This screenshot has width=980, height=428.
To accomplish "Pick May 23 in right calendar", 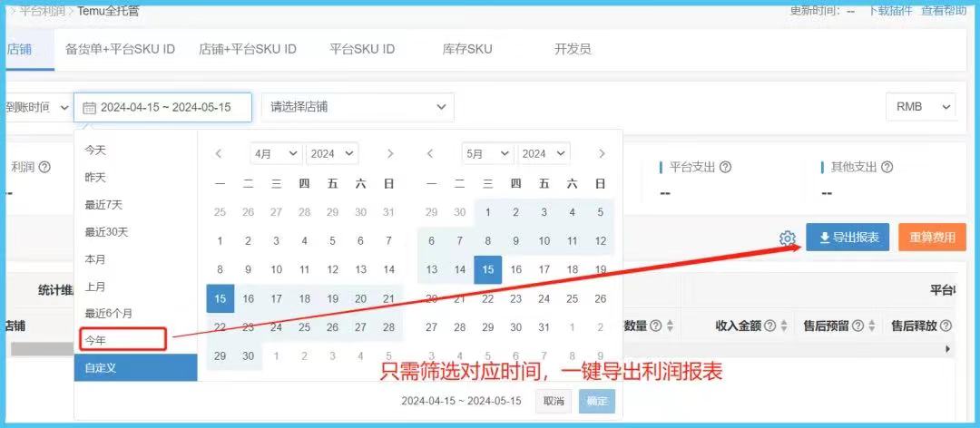I will 516,298.
